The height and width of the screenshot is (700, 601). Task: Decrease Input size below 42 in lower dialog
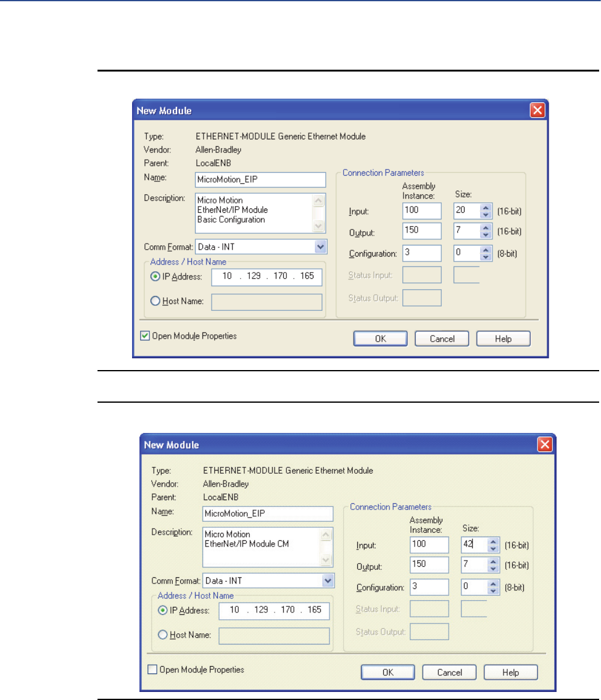coord(493,549)
